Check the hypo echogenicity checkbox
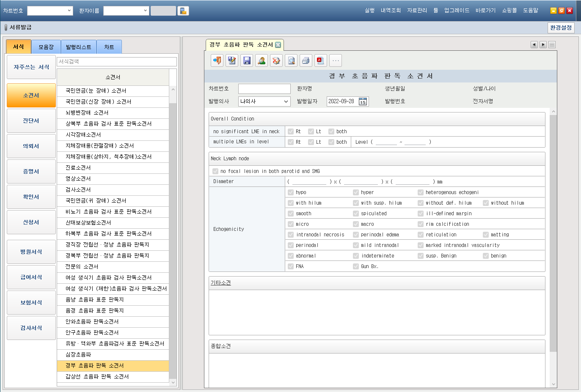Screen dimensions: 581x392 click(291, 192)
